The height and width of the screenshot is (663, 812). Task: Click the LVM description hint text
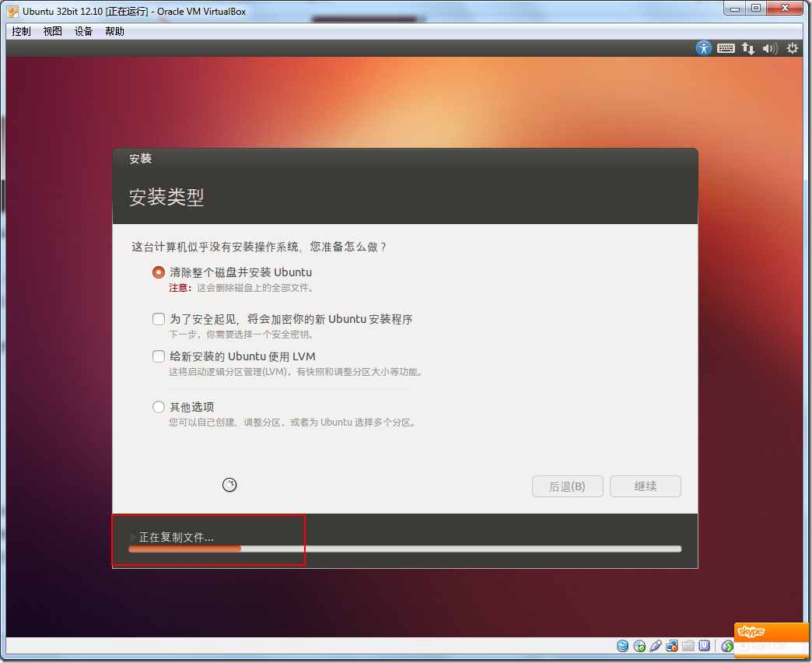pos(296,371)
